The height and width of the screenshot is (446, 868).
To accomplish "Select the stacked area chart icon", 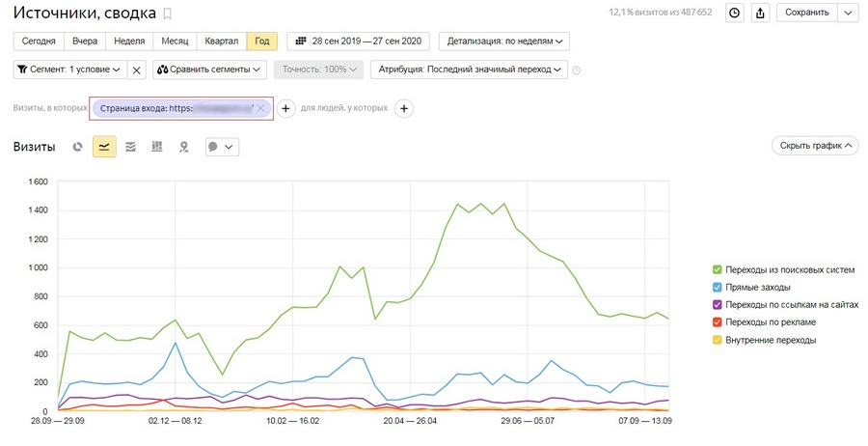I will [x=130, y=147].
